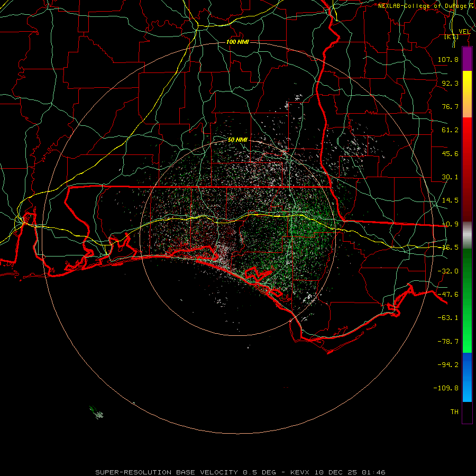Pick the blue segment of velocity color bar

pyautogui.click(x=467, y=377)
